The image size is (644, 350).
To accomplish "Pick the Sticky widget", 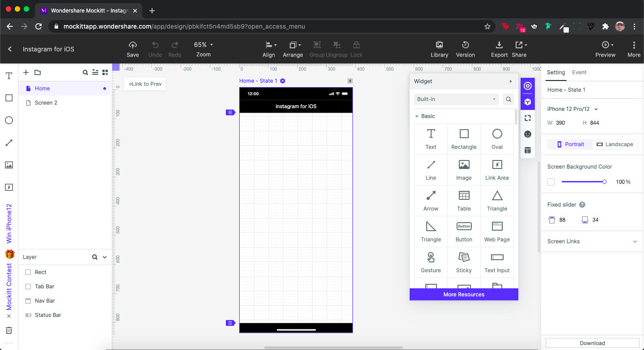I will (x=464, y=262).
